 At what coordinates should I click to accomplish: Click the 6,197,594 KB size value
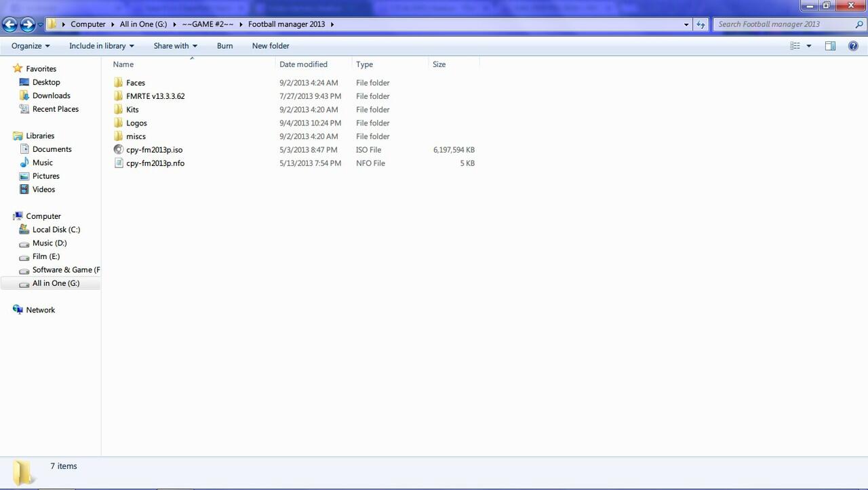click(x=454, y=150)
